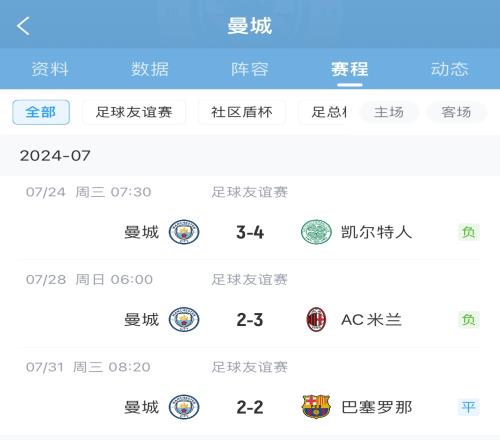Open the 3-4 match score details
The height and width of the screenshot is (440, 500).
point(250,232)
